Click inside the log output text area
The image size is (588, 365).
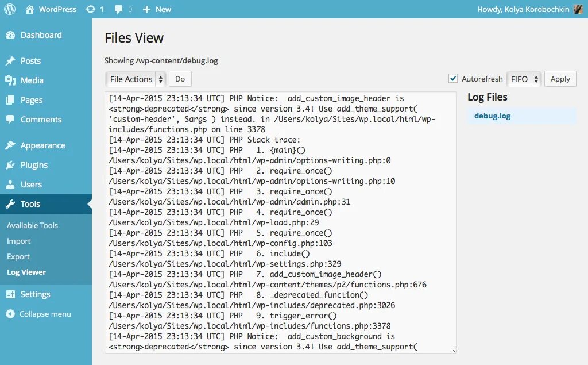[x=280, y=222]
